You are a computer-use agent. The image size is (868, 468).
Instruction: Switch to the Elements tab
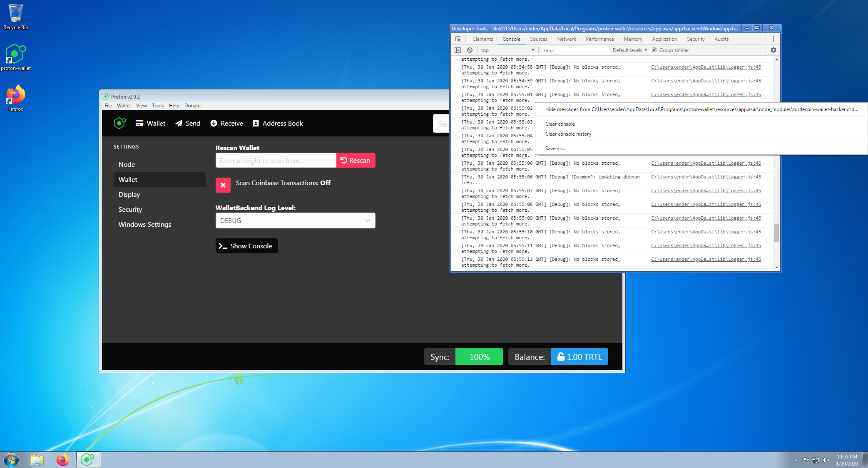(483, 39)
